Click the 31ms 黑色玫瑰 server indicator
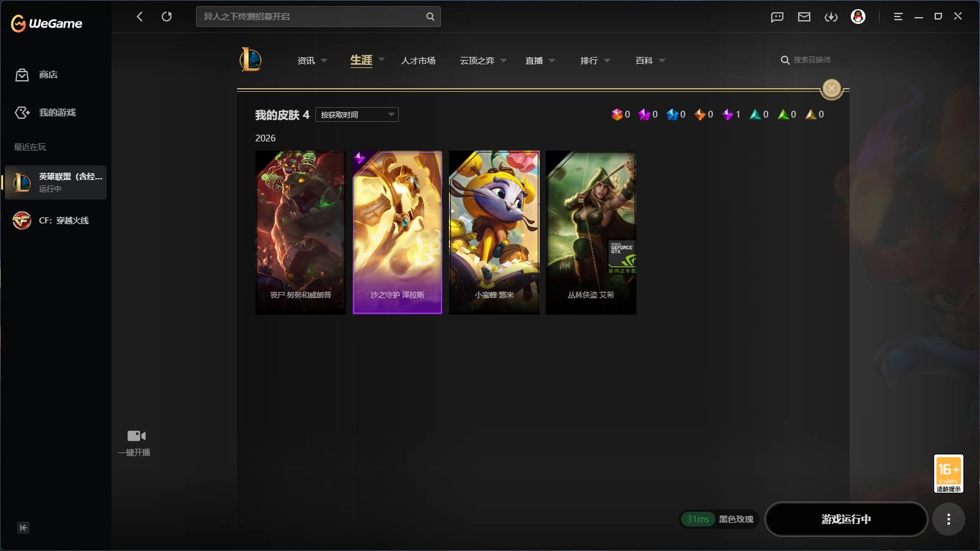 [x=720, y=519]
